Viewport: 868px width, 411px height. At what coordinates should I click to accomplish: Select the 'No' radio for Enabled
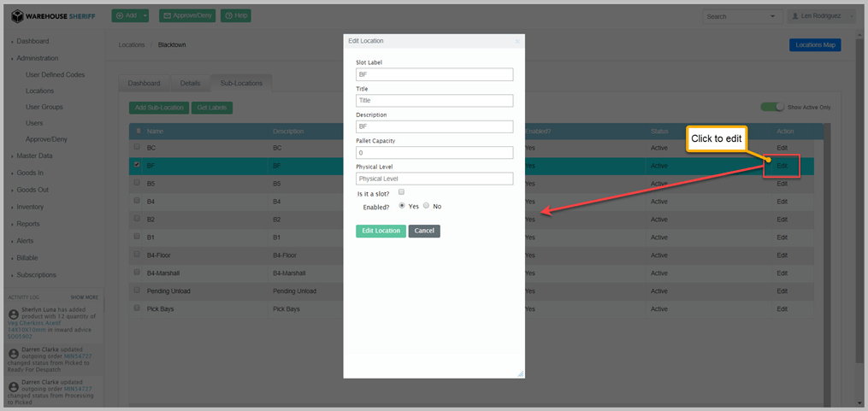pyautogui.click(x=426, y=206)
